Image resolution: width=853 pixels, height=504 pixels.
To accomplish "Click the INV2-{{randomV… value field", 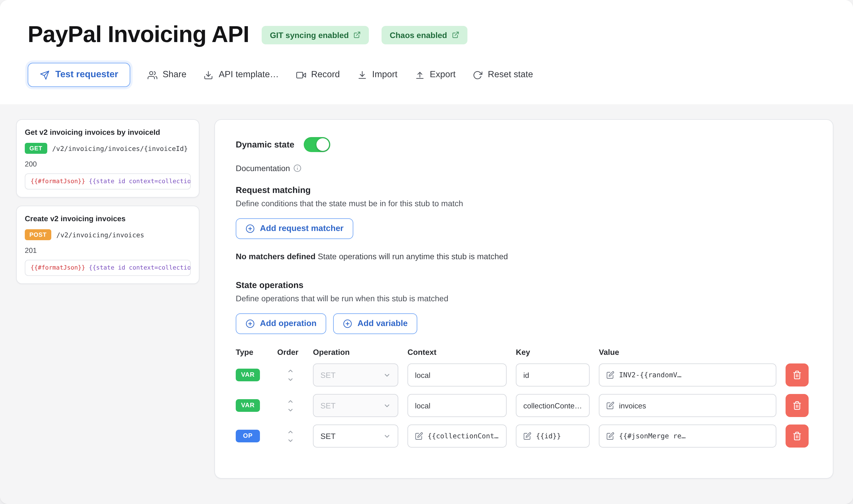I will [687, 375].
